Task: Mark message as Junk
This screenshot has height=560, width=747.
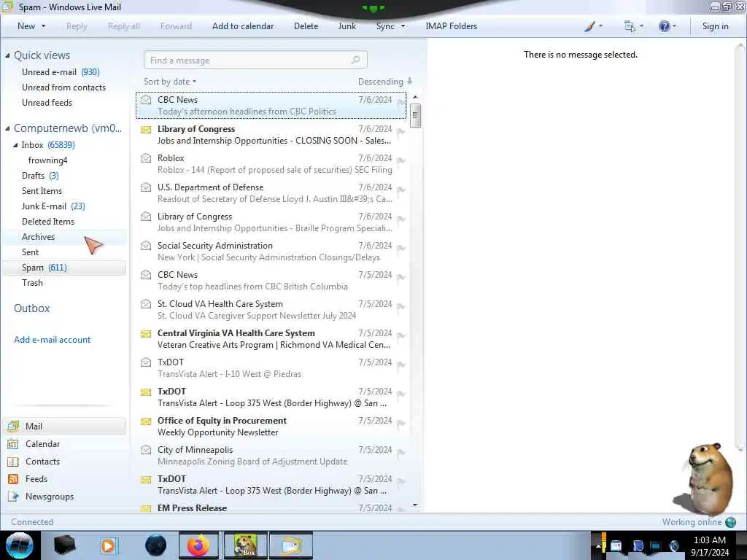Action: (347, 26)
